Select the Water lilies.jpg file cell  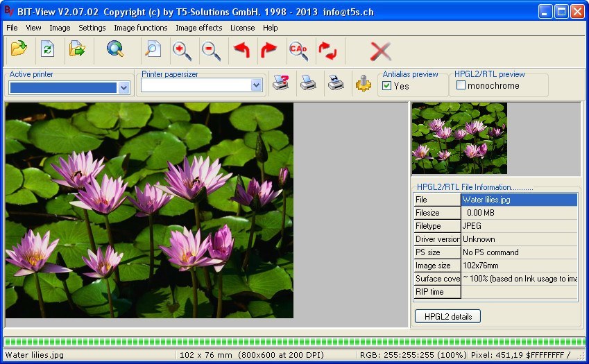tap(519, 200)
